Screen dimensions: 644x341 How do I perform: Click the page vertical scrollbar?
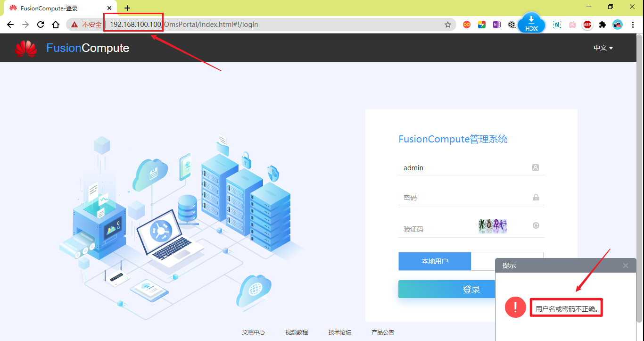pos(640,179)
